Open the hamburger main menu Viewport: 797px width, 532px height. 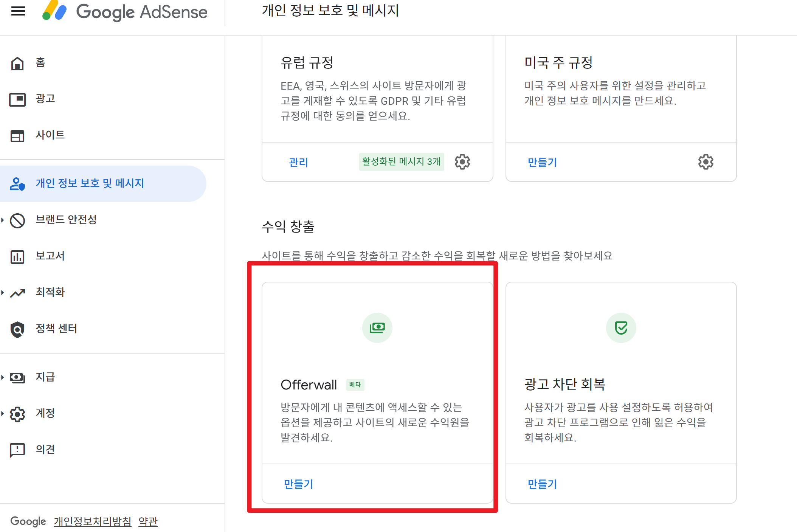point(18,11)
